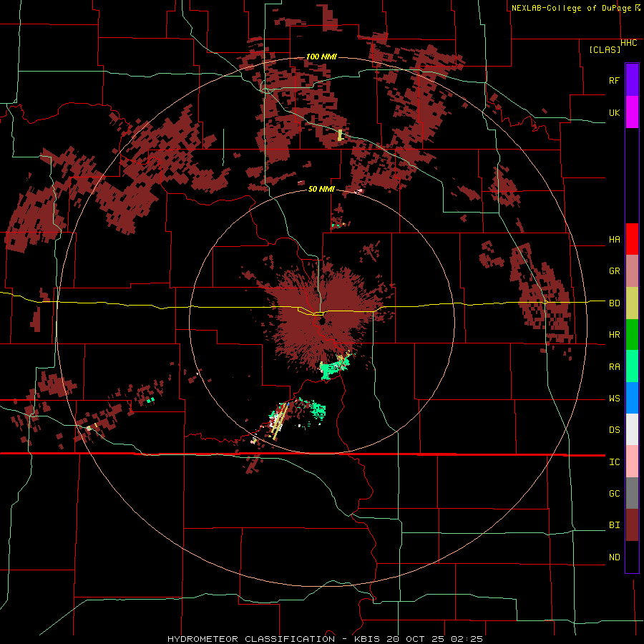Click the BI legend label

point(614,525)
